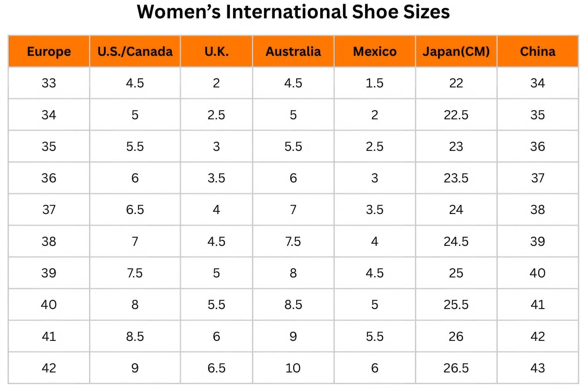The height and width of the screenshot is (392, 588).
Task: Click the U.K. column header
Action: tap(216, 51)
